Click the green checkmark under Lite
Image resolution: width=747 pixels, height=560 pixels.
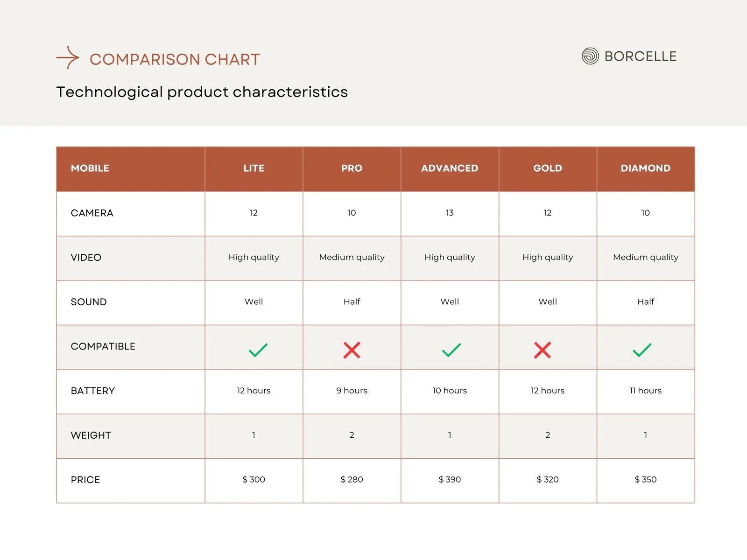click(258, 350)
